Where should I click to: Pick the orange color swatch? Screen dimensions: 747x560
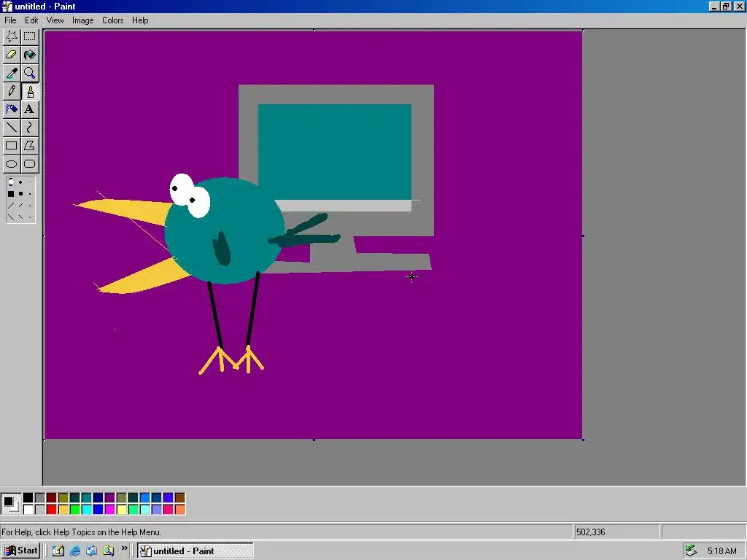(x=179, y=510)
